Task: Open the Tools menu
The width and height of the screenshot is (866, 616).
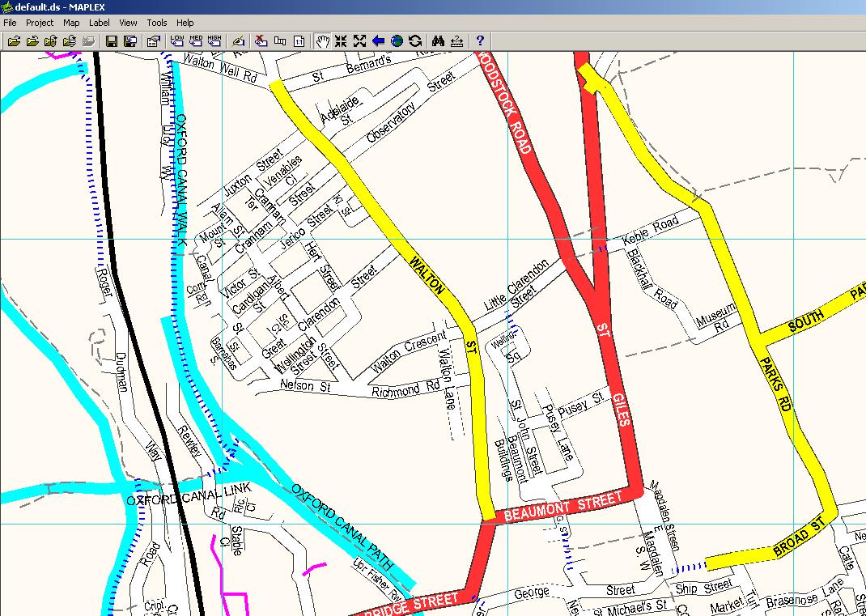Action: (x=157, y=23)
